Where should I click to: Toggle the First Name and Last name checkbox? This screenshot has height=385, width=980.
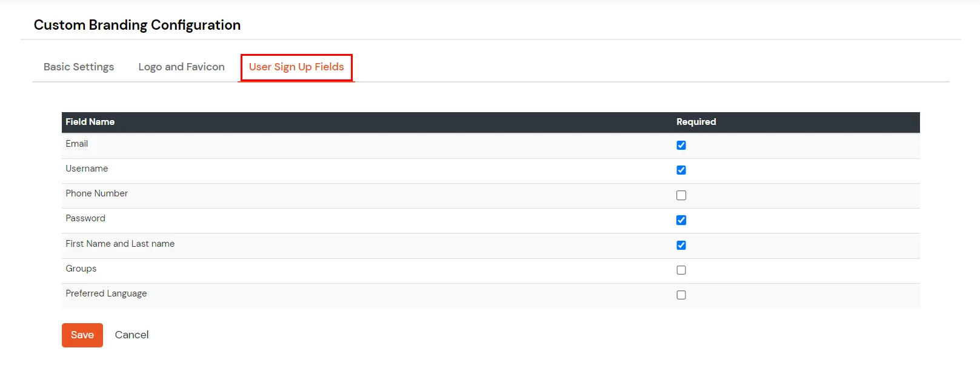tap(681, 245)
